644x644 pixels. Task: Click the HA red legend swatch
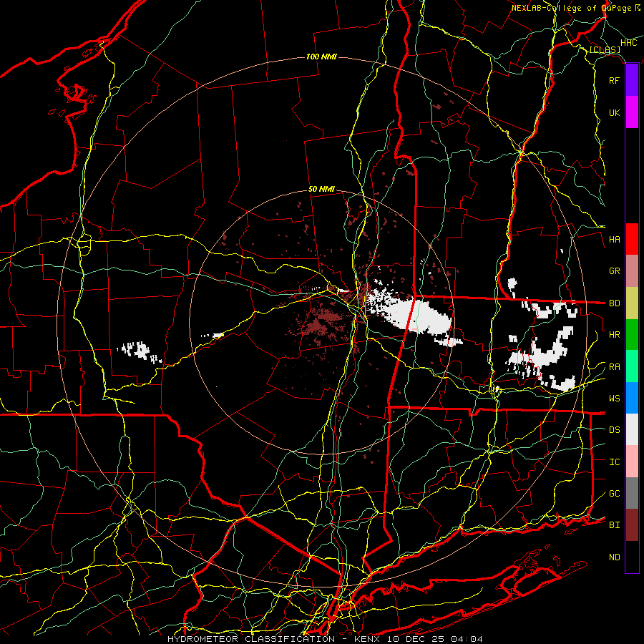[632, 239]
